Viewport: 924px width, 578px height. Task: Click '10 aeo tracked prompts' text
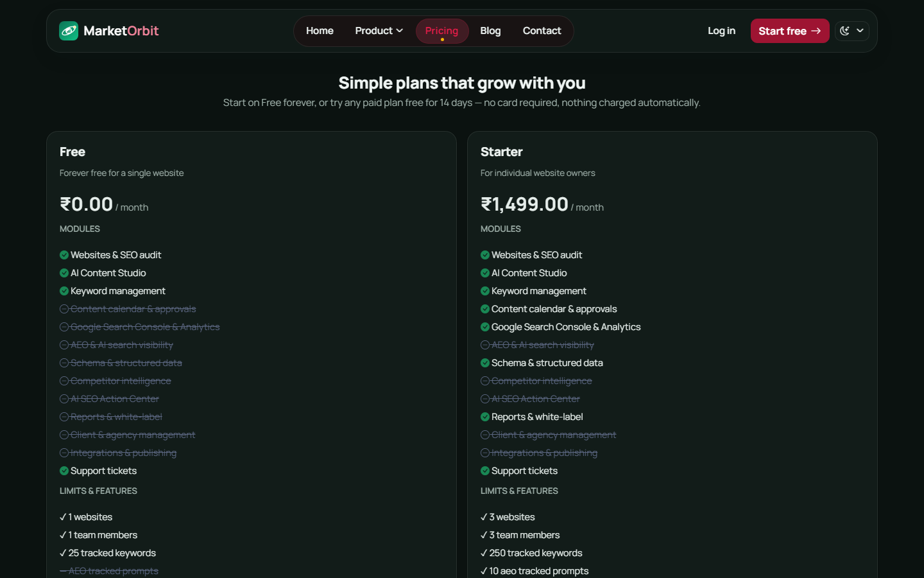coord(539,571)
